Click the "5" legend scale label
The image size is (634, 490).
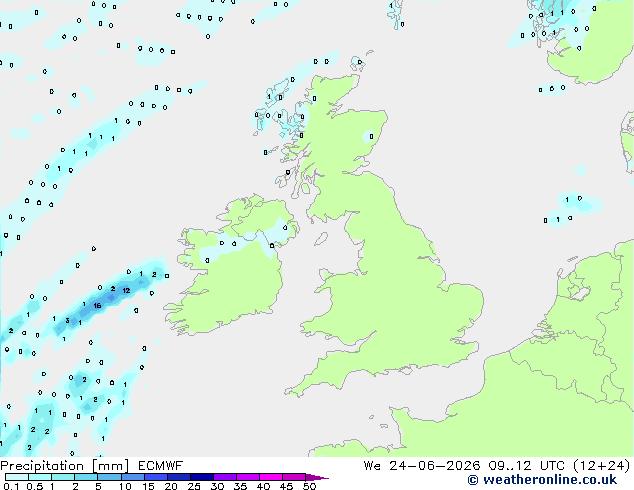[x=98, y=486]
